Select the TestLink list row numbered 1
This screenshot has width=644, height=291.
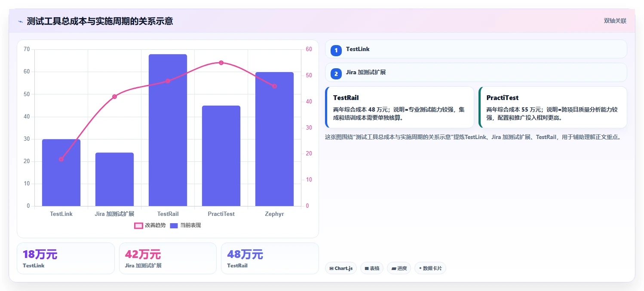(476, 49)
